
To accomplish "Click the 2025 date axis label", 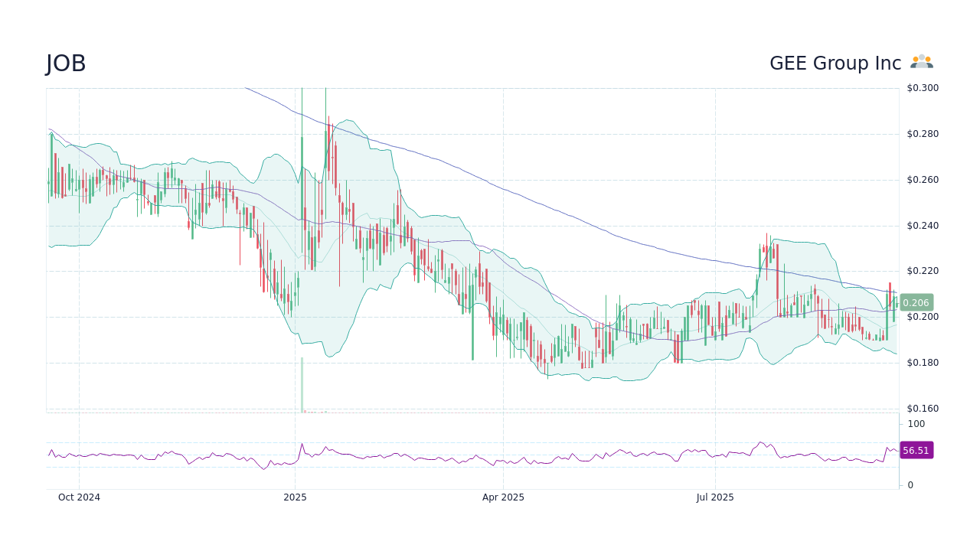I will (295, 497).
